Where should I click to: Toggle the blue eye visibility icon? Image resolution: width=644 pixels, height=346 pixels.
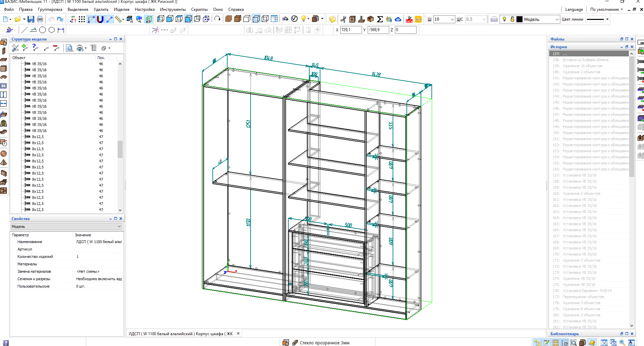point(398,19)
